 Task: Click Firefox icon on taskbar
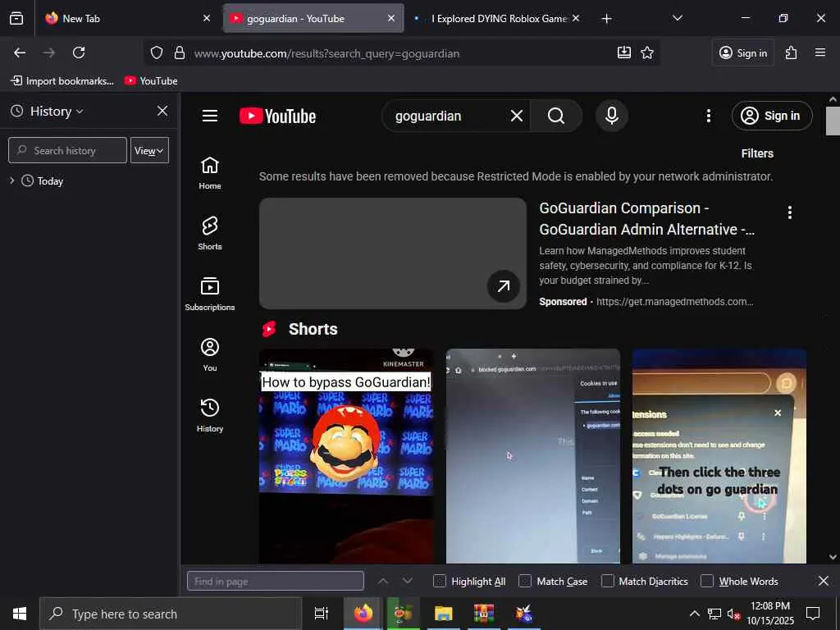363,614
